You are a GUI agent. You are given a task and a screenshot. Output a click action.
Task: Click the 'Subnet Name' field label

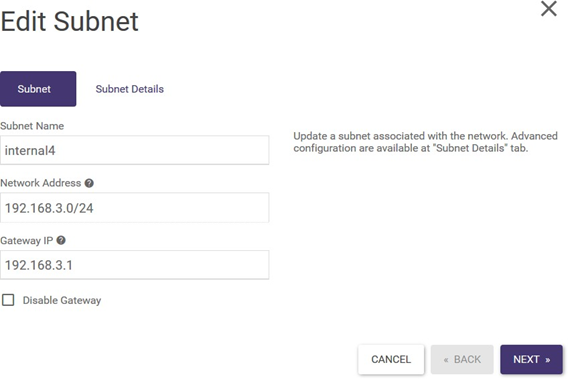tap(32, 126)
